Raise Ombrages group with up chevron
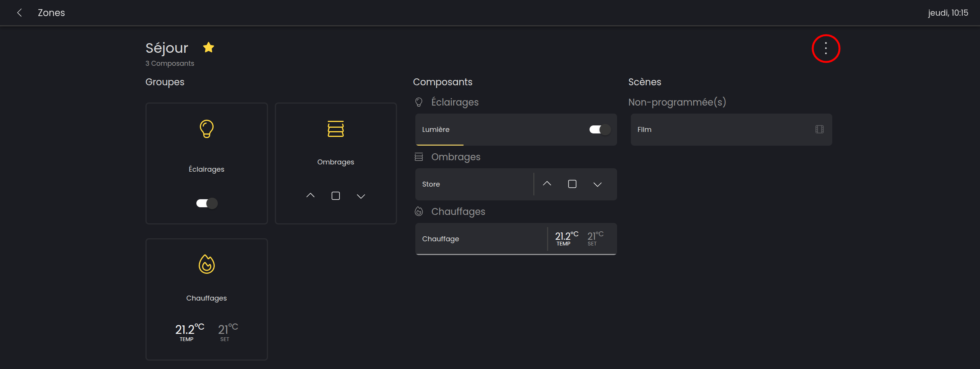The width and height of the screenshot is (980, 369). [x=310, y=196]
